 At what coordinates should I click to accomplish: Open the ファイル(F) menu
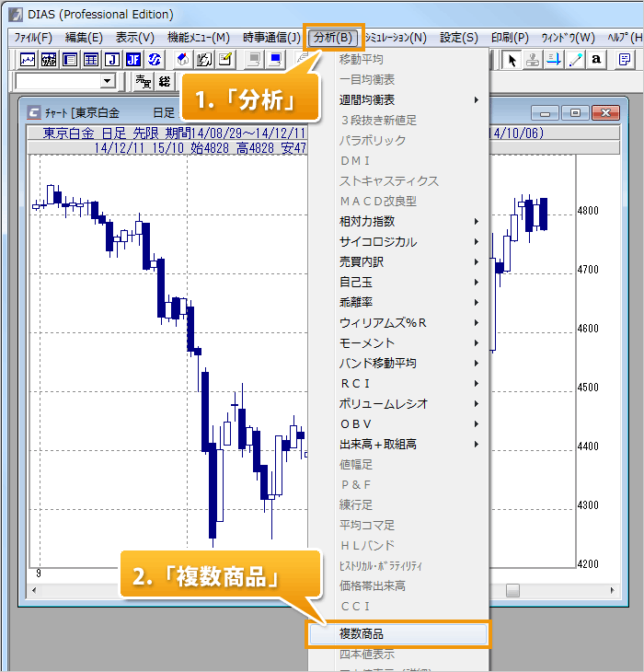pyautogui.click(x=33, y=38)
